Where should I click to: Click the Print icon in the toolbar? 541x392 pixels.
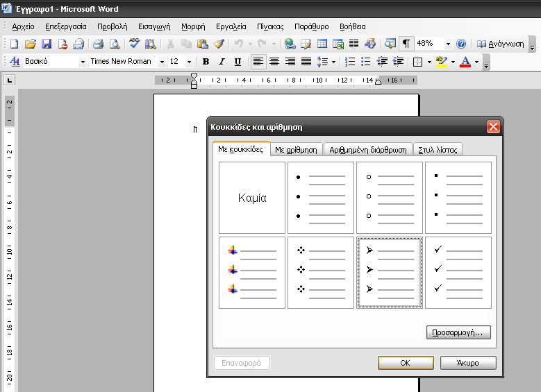99,44
